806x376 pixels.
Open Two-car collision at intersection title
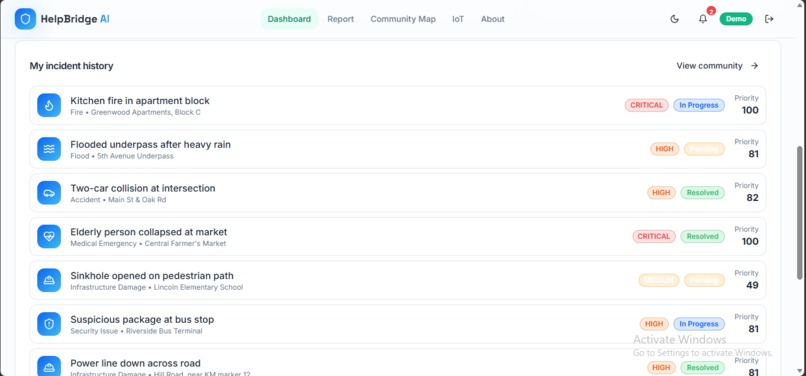click(143, 188)
